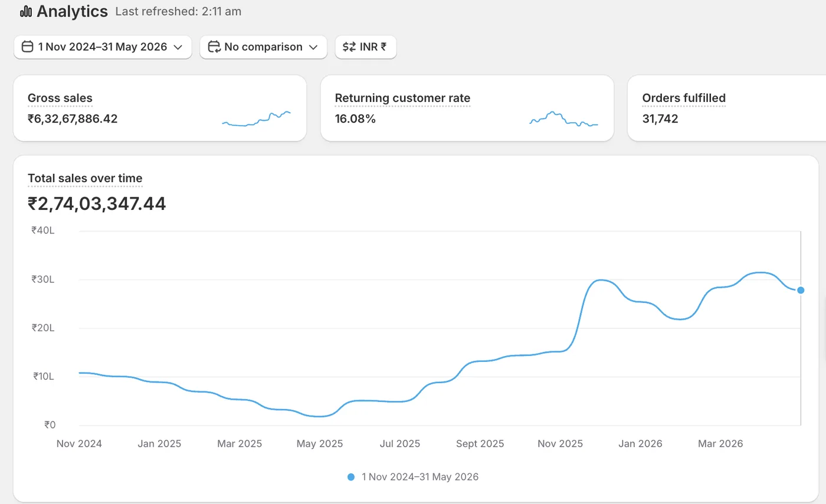Click the ₹0 y-axis label
The height and width of the screenshot is (504, 826).
click(50, 425)
